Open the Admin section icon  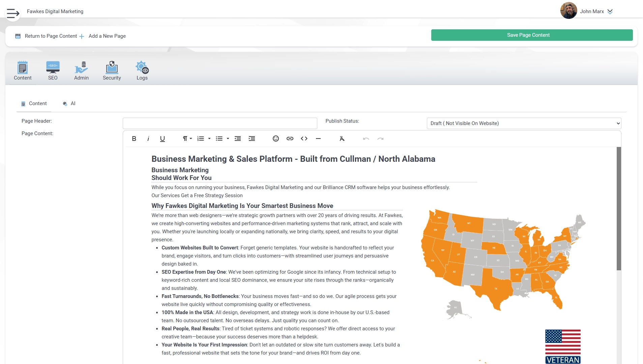[x=81, y=70]
